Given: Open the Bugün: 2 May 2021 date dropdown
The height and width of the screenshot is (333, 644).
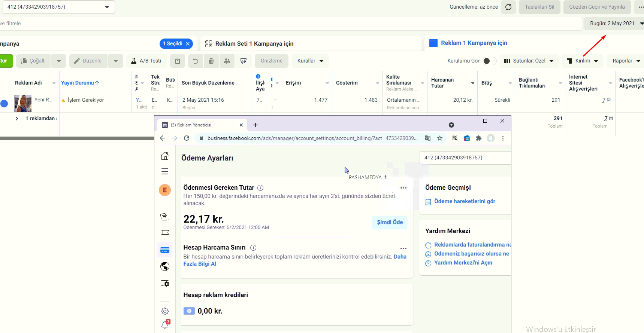Looking at the screenshot, I should pos(614,24).
